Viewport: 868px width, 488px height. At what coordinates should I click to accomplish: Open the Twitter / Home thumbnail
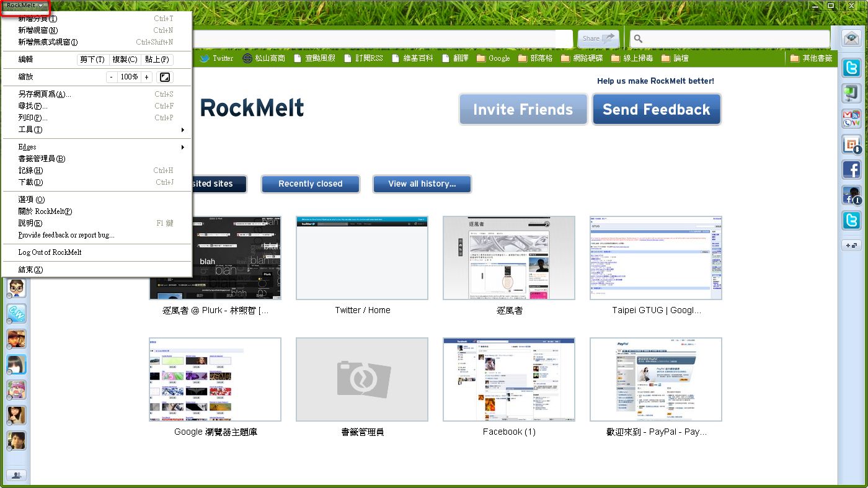(x=362, y=258)
